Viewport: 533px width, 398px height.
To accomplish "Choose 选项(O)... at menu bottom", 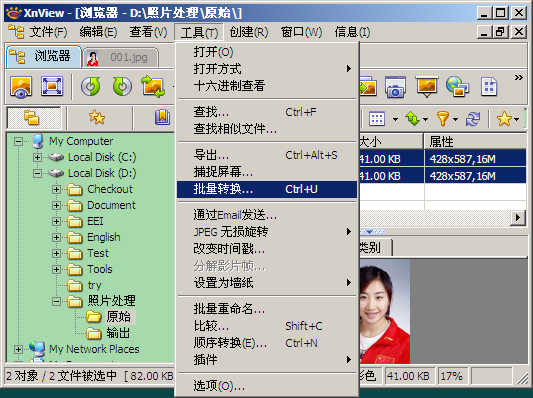I will [x=267, y=386].
